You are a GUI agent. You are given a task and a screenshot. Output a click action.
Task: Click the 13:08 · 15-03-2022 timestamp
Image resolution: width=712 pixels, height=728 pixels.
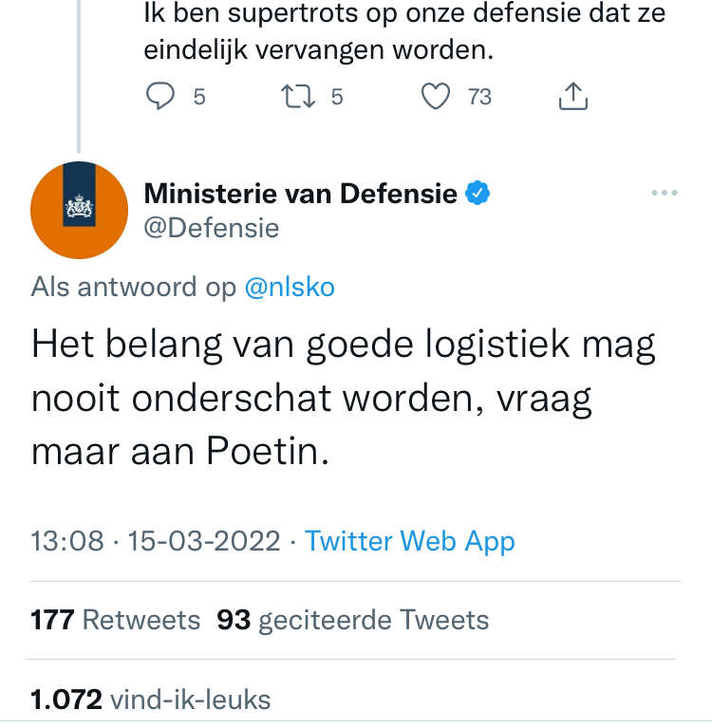(156, 541)
